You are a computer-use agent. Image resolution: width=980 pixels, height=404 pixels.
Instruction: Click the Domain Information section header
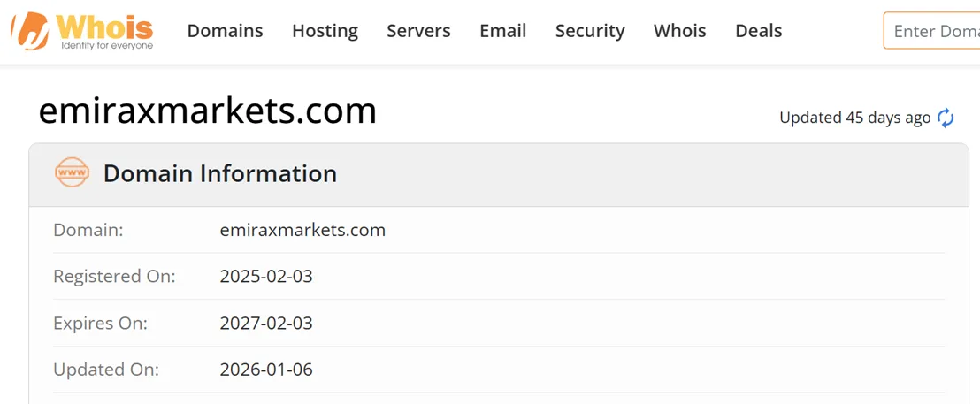pyautogui.click(x=220, y=173)
